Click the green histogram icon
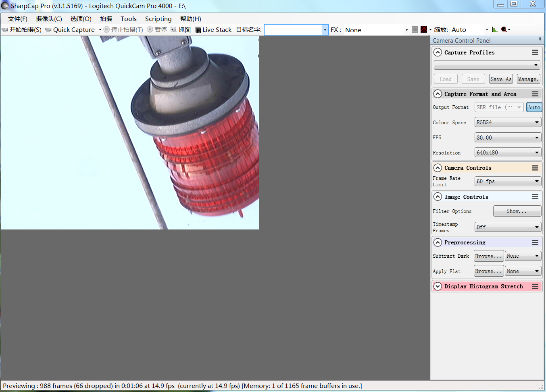 (x=495, y=29)
